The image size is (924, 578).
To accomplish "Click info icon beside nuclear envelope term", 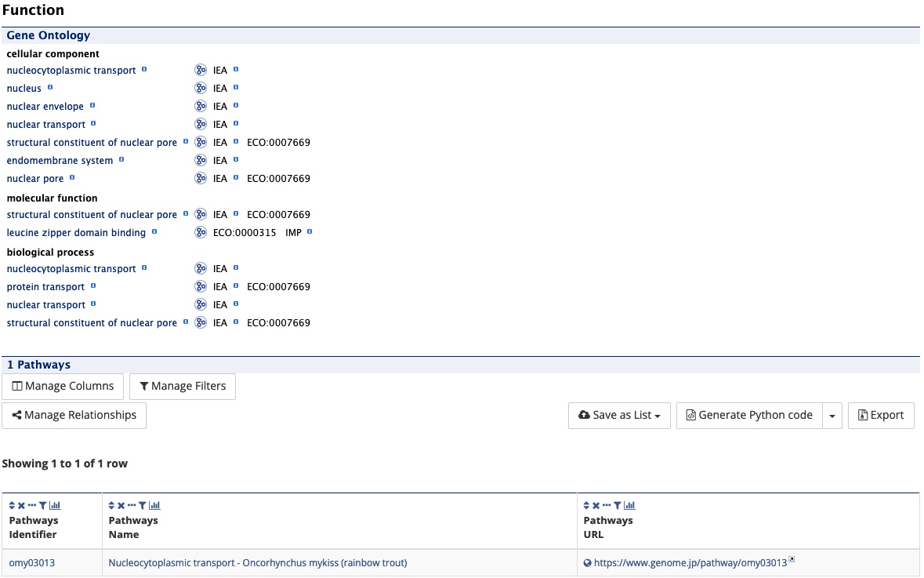I will [x=92, y=106].
